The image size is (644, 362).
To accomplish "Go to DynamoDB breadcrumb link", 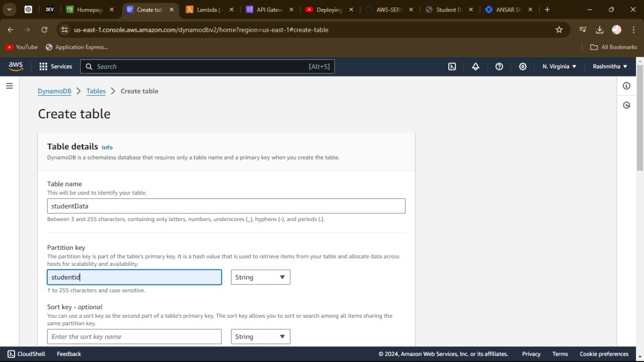I will (54, 91).
